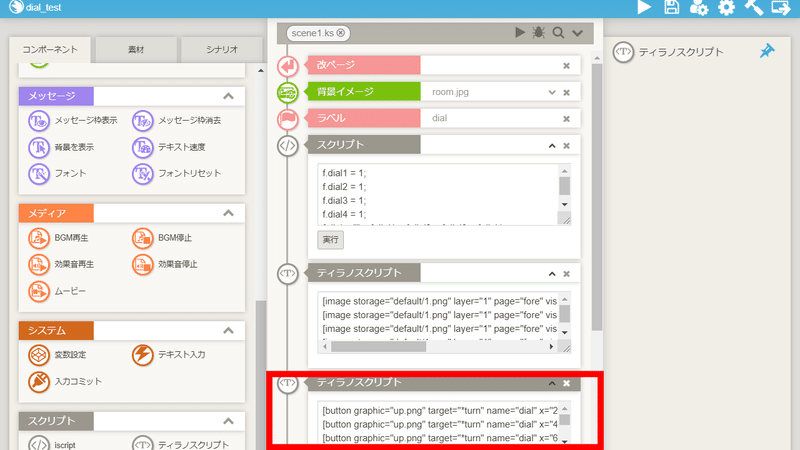This screenshot has width=800, height=450.
Task: Select the メッセージ枠表示 component
Action: click(73, 120)
